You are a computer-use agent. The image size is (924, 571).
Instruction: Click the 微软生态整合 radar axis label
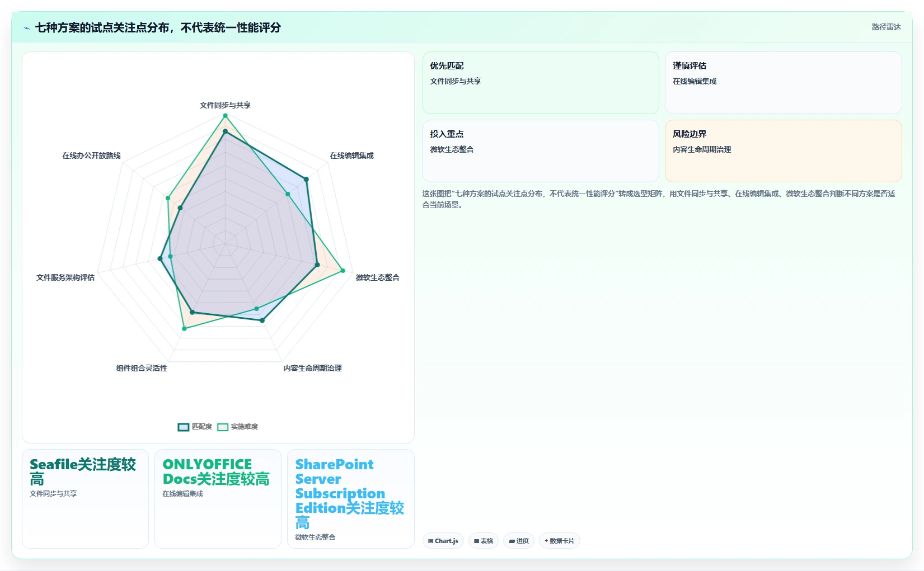point(377,277)
